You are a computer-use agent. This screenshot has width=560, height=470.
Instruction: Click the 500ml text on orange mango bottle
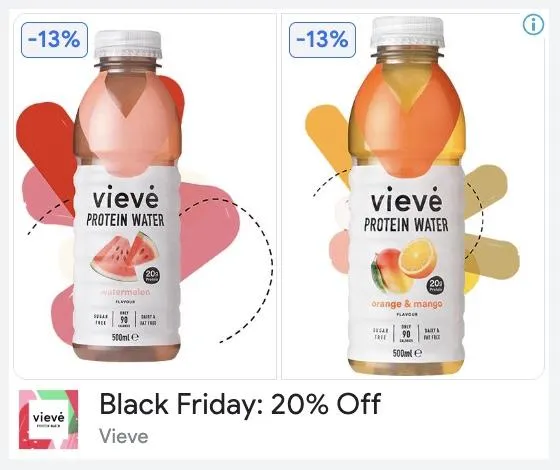[x=407, y=353]
